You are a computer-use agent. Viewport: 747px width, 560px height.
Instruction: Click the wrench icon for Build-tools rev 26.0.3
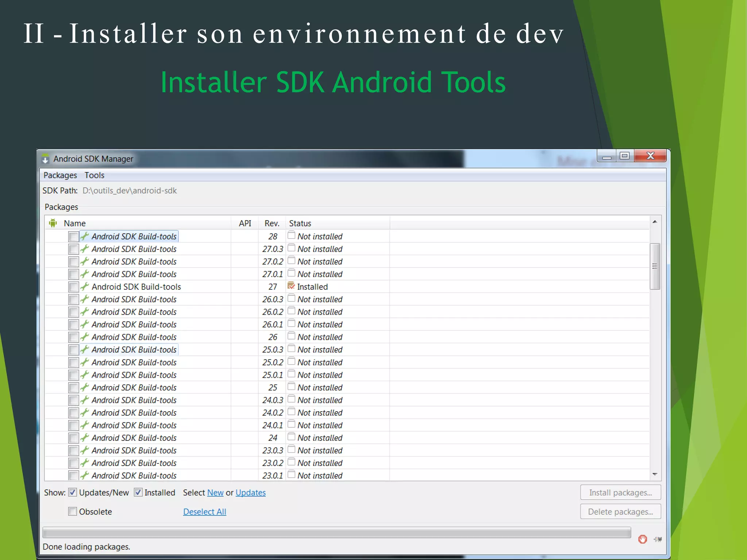tap(85, 299)
